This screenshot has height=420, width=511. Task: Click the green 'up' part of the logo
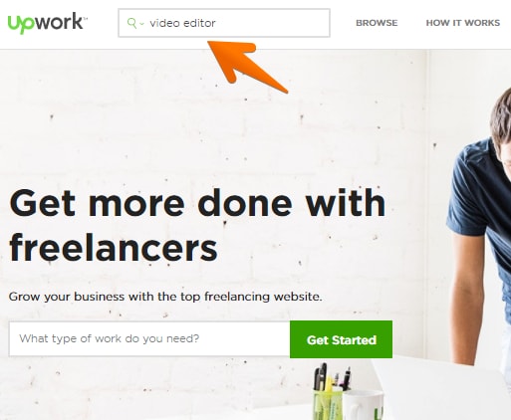coord(21,24)
